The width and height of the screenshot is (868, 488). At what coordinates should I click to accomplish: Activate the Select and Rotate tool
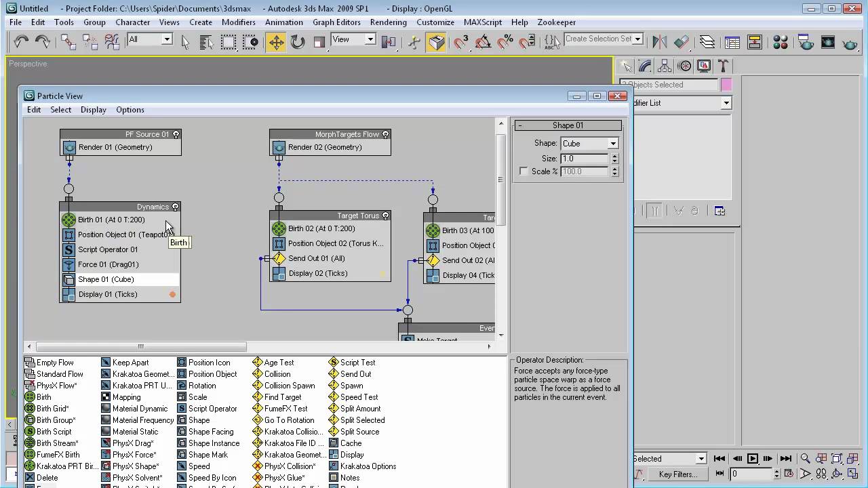[x=298, y=42]
